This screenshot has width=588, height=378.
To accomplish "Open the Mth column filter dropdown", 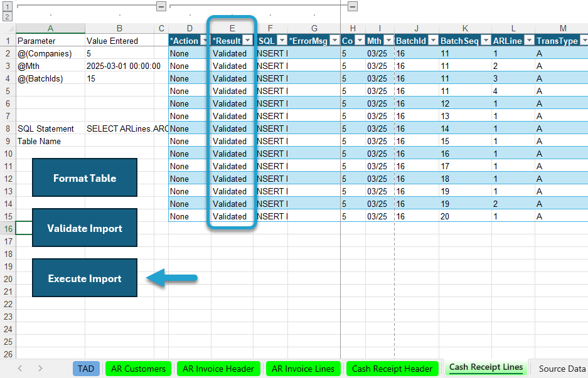I will [x=389, y=41].
